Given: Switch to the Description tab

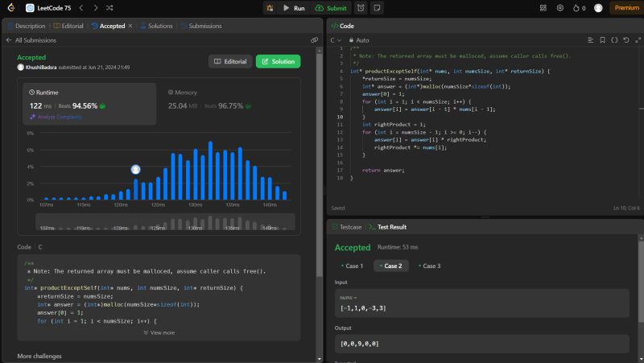Looking at the screenshot, I should pos(27,26).
